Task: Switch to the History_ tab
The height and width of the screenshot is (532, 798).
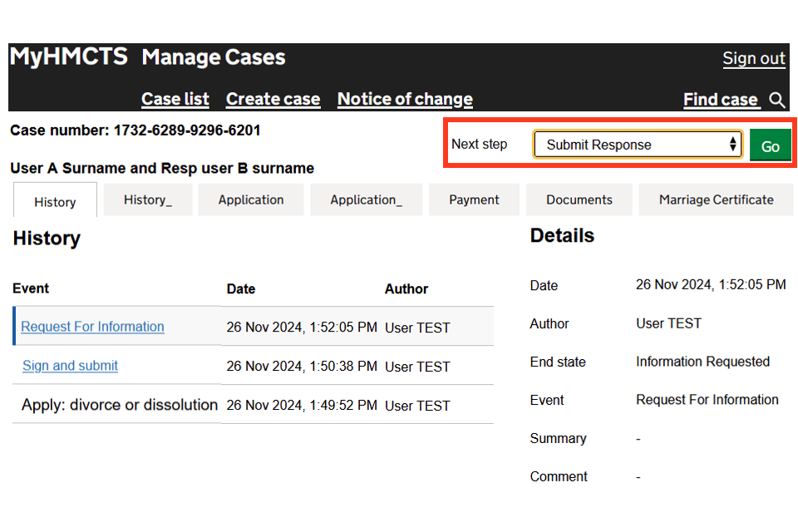Action: click(148, 199)
